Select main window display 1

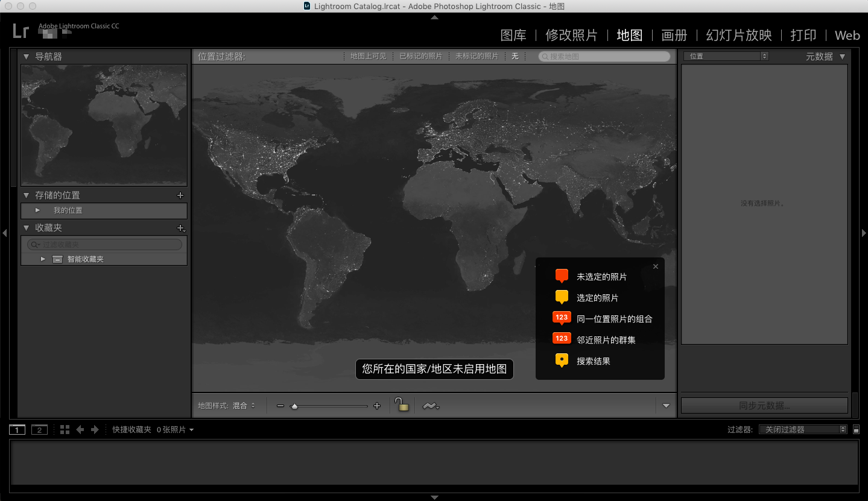point(17,430)
